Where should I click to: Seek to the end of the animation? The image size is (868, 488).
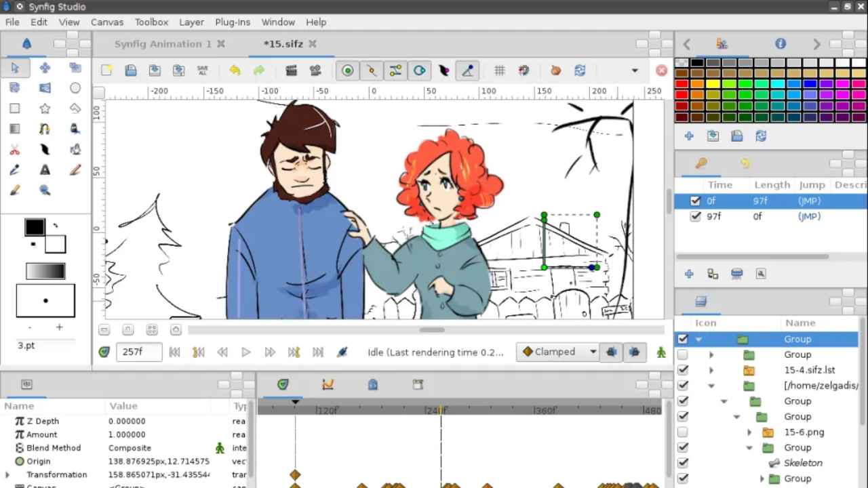pos(318,352)
